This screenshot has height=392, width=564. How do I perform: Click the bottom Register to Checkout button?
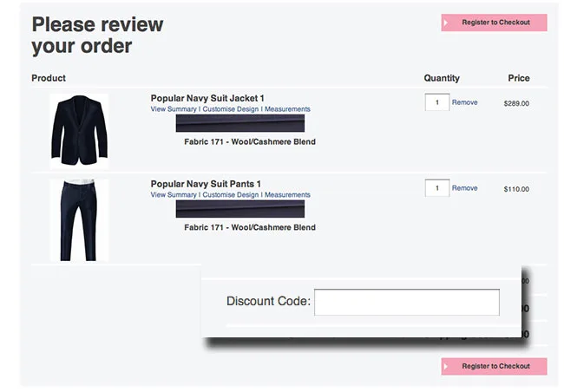(x=495, y=366)
